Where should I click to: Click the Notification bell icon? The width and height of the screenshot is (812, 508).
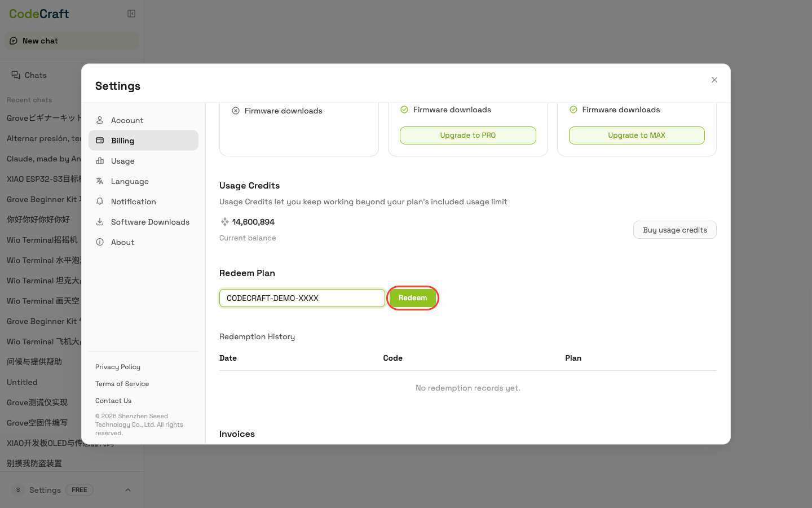click(100, 202)
